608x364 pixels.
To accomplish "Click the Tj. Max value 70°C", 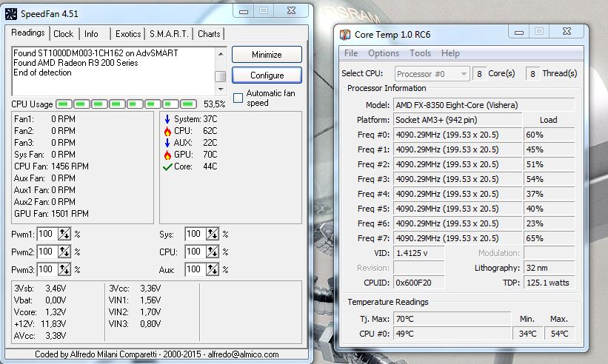I will tap(452, 319).
